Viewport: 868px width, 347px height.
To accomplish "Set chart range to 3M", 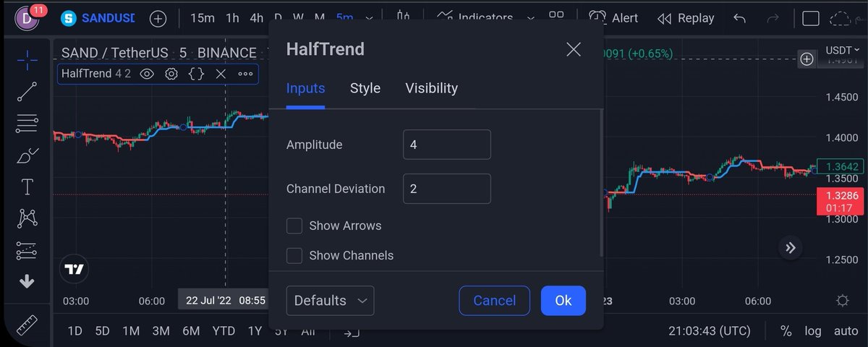I will (x=161, y=331).
